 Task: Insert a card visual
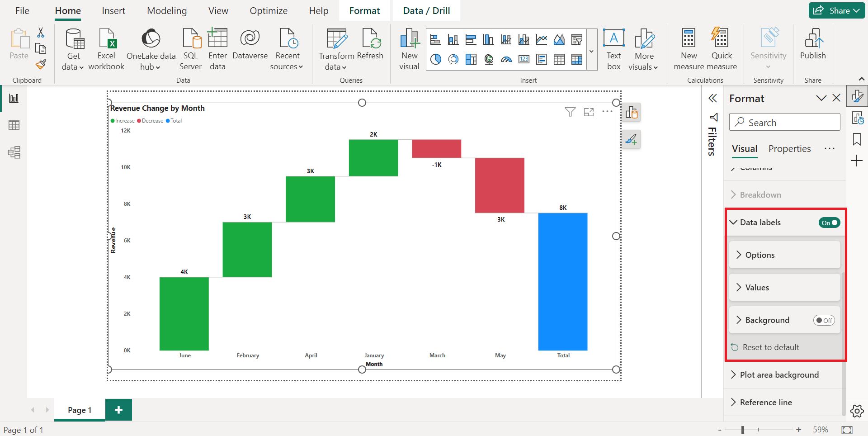[x=524, y=59]
